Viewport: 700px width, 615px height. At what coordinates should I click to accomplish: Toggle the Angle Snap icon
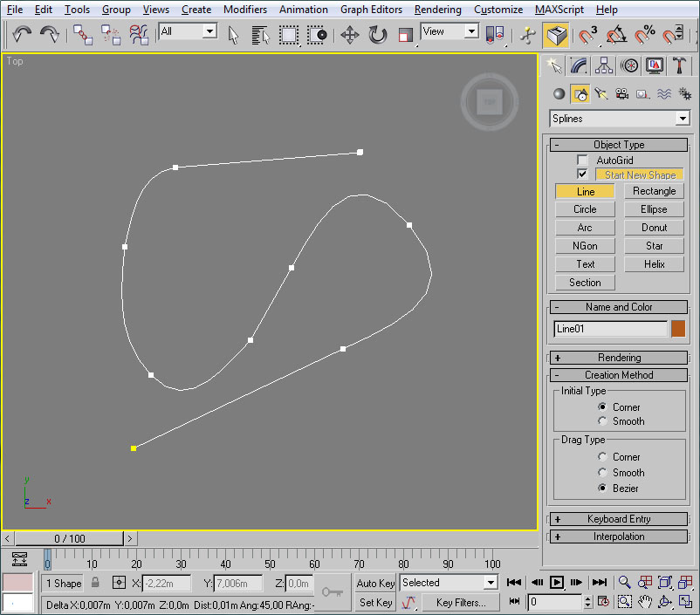click(616, 35)
